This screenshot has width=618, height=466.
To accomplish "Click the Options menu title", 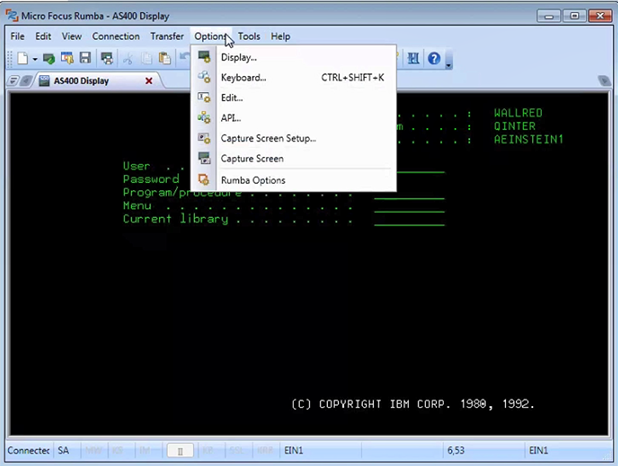I will [x=210, y=36].
